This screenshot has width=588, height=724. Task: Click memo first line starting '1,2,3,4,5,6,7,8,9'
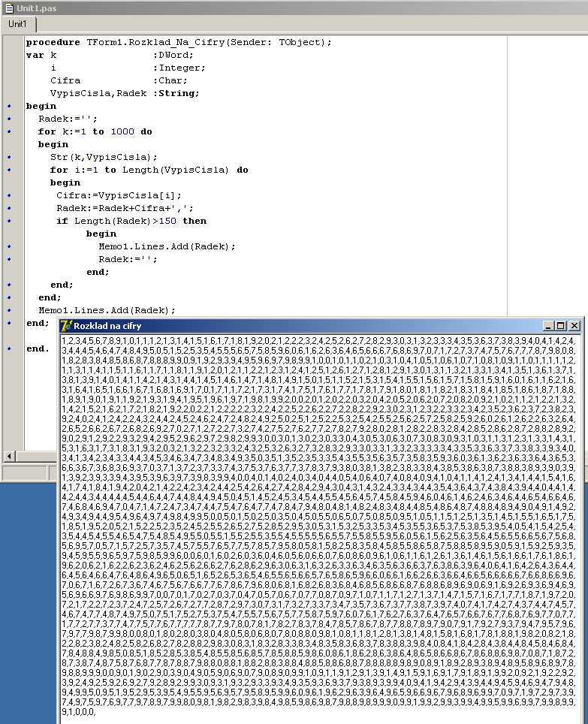tap(318, 341)
